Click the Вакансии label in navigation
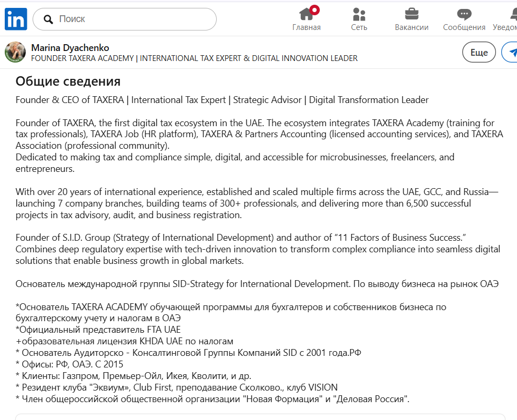 pyautogui.click(x=411, y=27)
